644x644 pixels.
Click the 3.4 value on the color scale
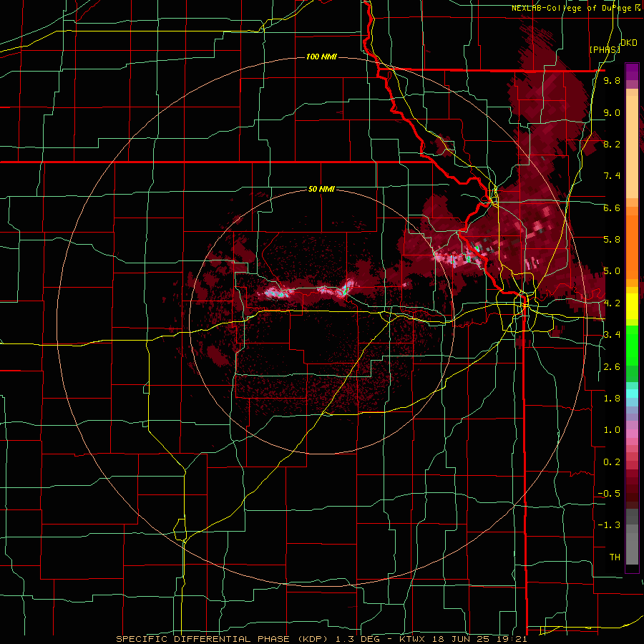tap(612, 335)
